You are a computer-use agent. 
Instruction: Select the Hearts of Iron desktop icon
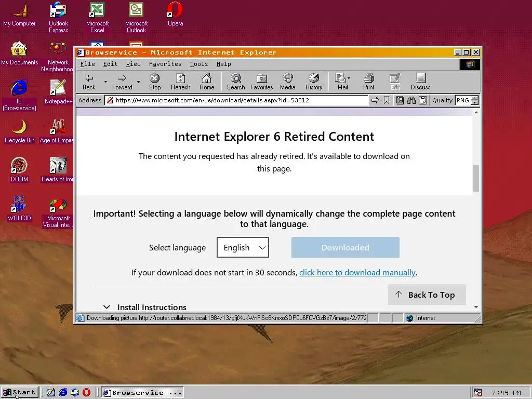57,170
